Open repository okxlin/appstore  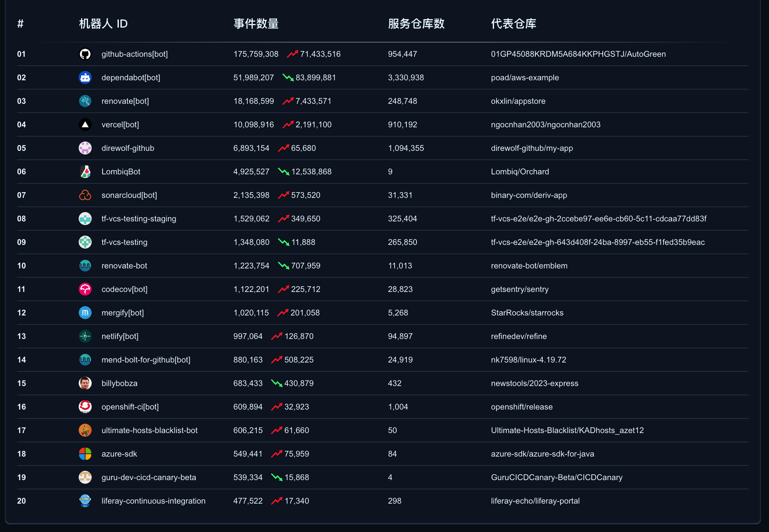518,101
